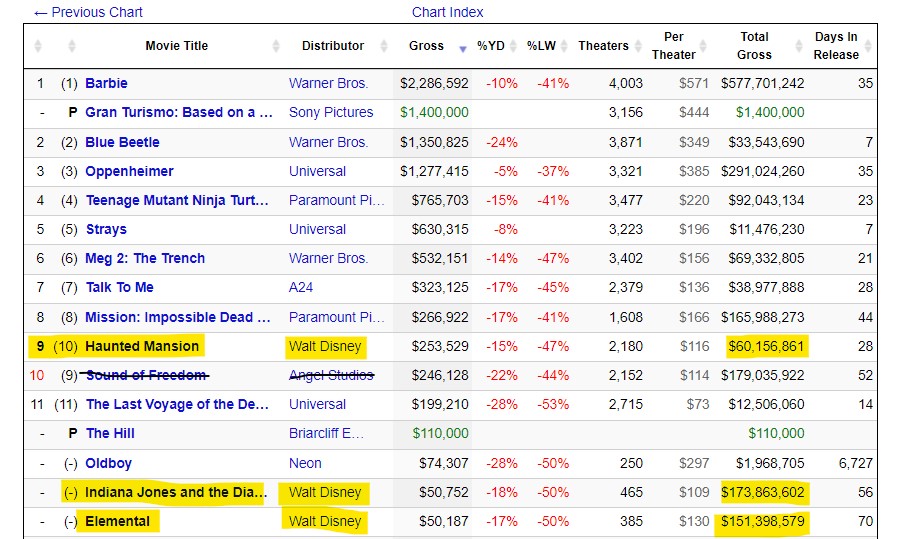Screen dimensions: 898x539
Task: Select the Oppenheimer movie title
Action: (x=129, y=171)
